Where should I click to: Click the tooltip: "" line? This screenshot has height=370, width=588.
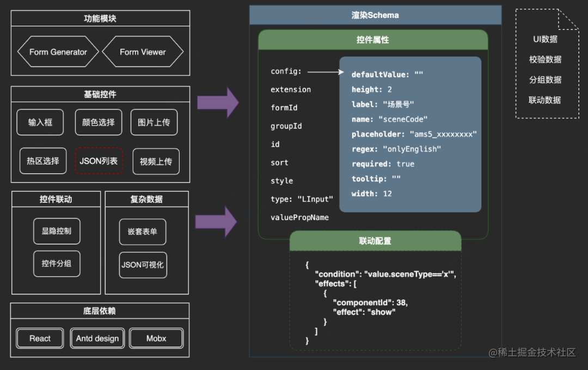376,179
